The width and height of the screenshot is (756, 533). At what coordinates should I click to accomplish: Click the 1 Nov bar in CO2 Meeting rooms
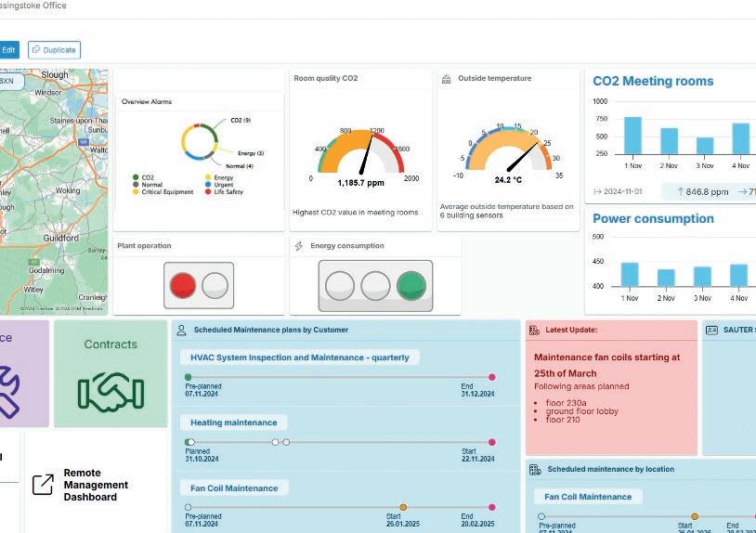(633, 136)
